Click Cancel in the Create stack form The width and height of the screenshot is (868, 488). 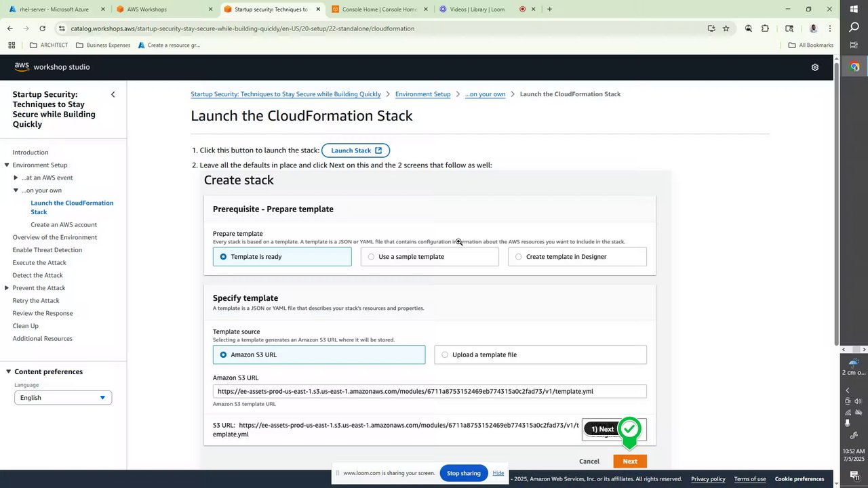[589, 462]
